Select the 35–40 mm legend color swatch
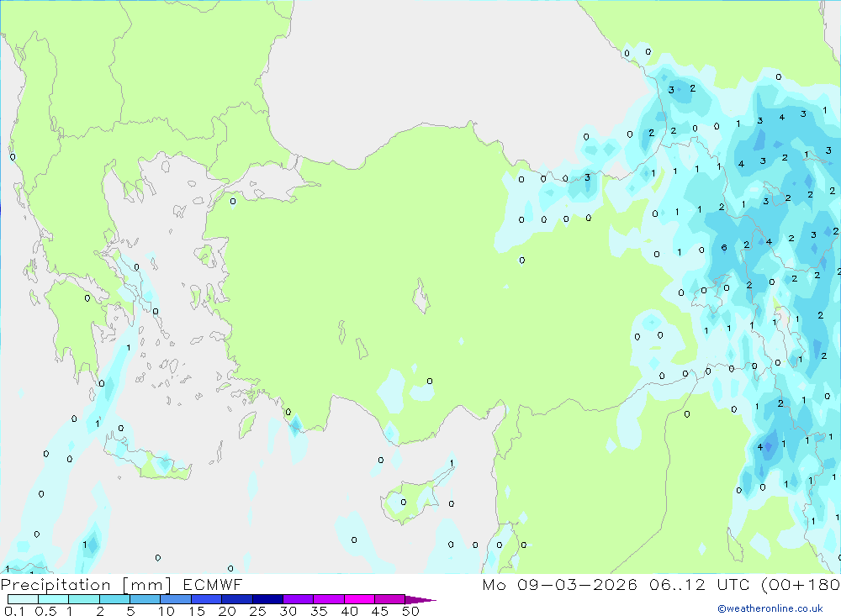 click(x=329, y=599)
